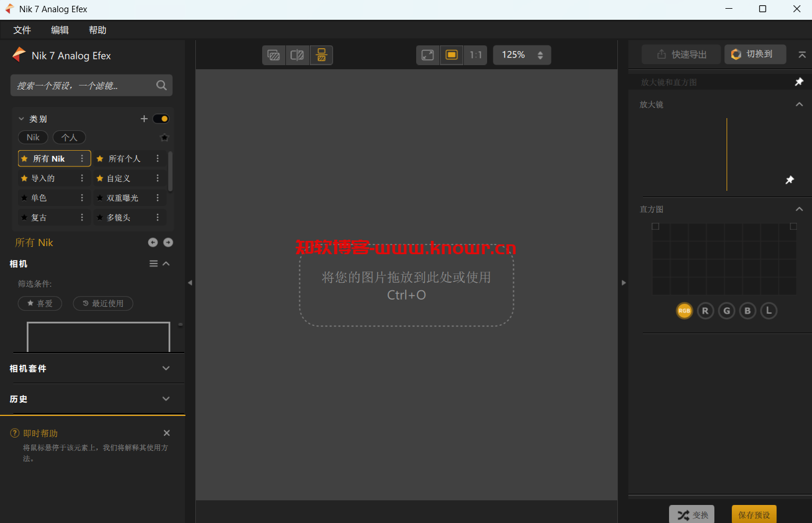The width and height of the screenshot is (812, 523).
Task: Select the 多镜头 category
Action: pyautogui.click(x=130, y=218)
